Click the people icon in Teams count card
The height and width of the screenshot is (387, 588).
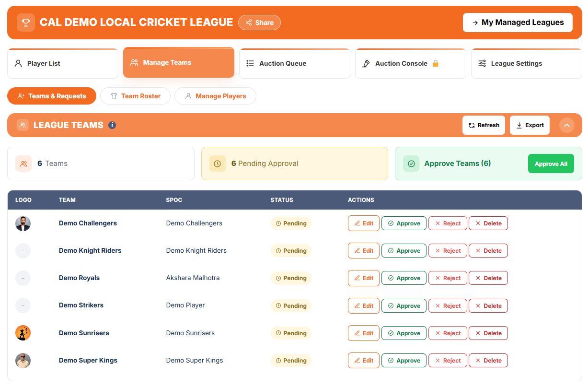pos(23,164)
